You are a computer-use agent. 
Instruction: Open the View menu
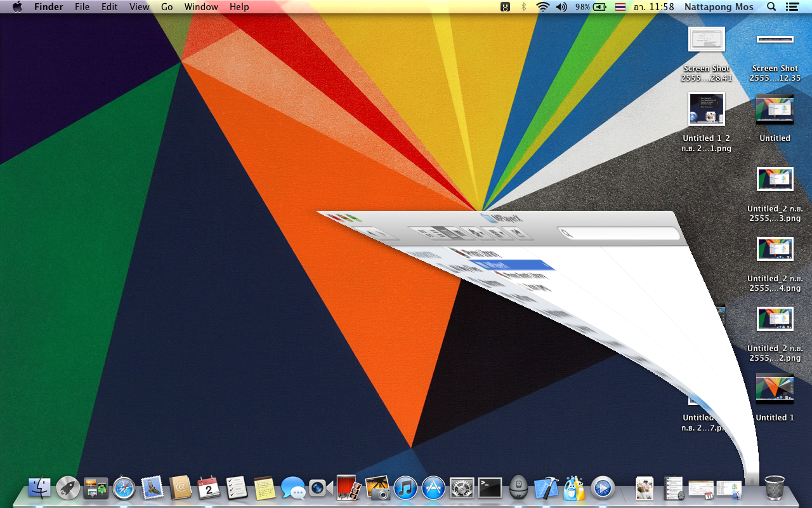click(x=139, y=7)
